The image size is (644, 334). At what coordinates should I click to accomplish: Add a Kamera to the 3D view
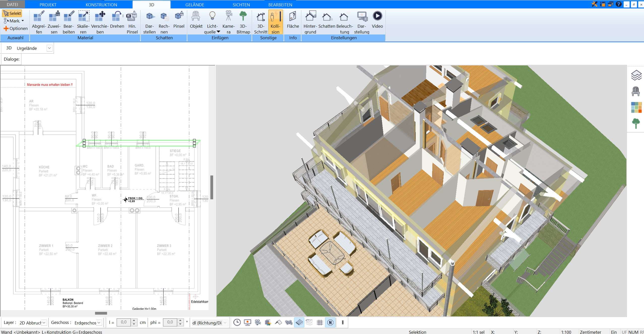point(229,22)
